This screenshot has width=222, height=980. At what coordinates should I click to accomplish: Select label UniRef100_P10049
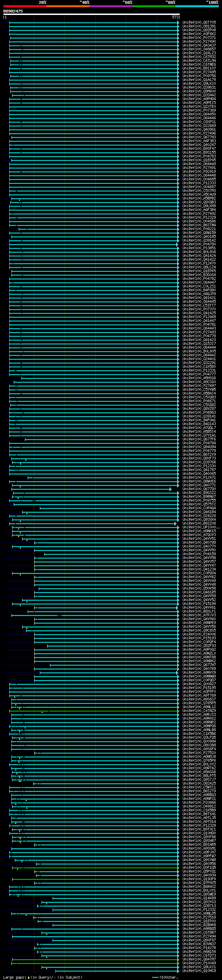(x=199, y=963)
